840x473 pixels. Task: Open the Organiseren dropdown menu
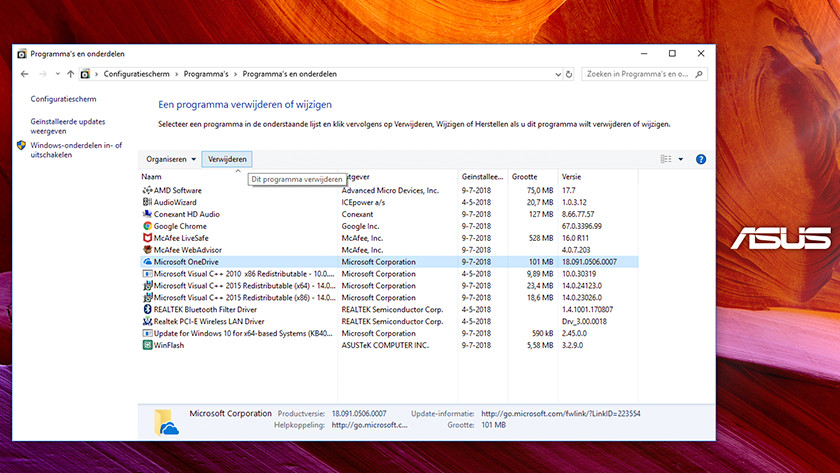(171, 159)
